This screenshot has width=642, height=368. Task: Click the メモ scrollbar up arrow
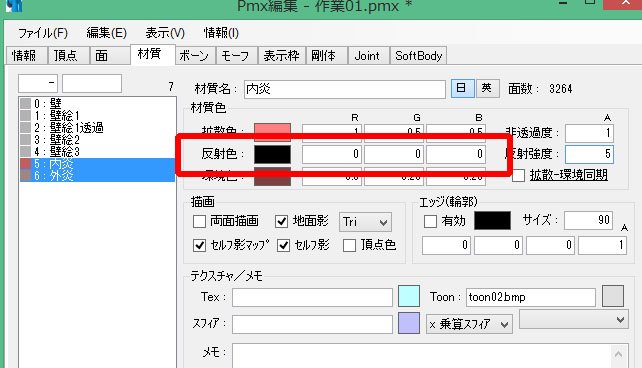(x=619, y=353)
